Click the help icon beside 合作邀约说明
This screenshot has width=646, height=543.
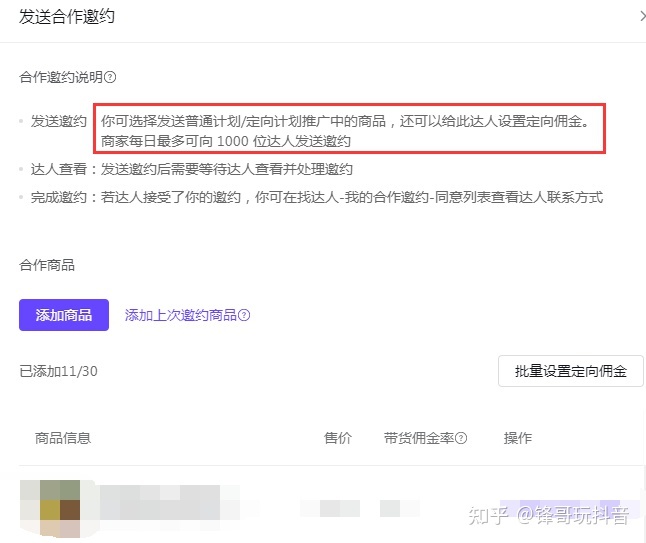coord(110,77)
